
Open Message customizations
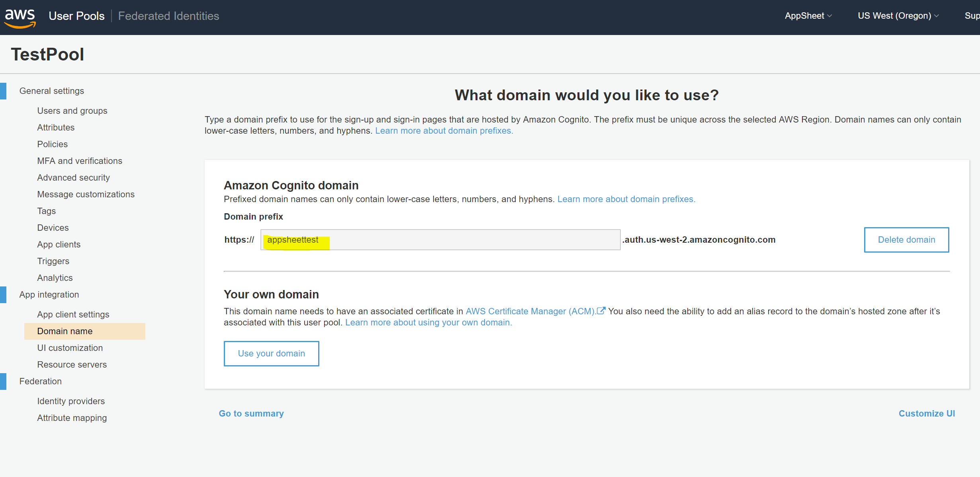click(86, 194)
